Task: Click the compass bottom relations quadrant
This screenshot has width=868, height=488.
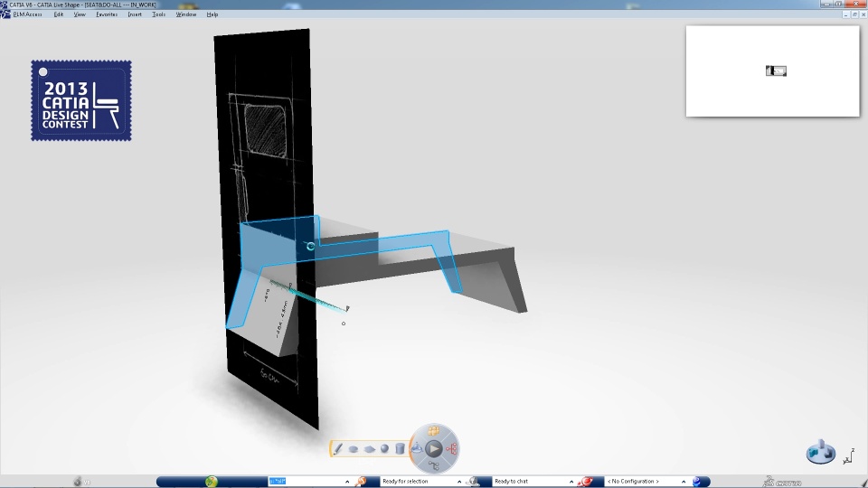Action: (433, 466)
